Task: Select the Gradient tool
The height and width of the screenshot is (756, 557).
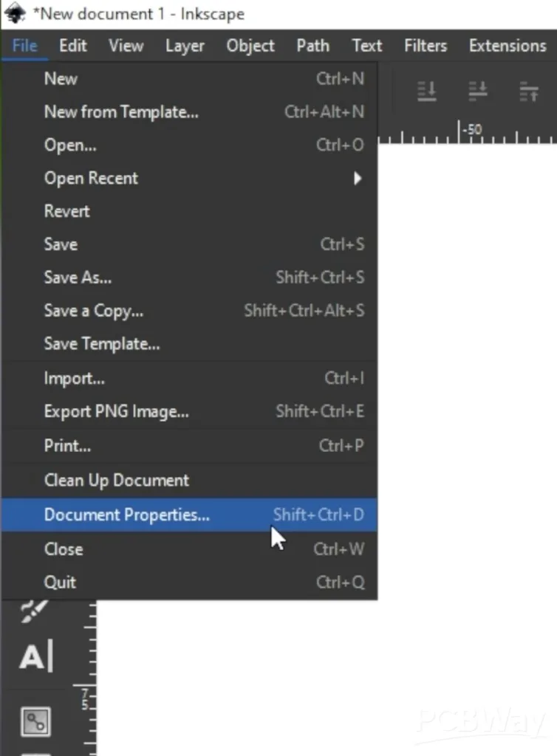Action: (x=35, y=720)
